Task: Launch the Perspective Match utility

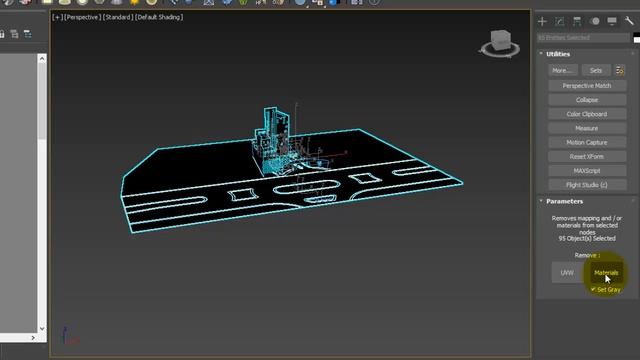Action: pyautogui.click(x=587, y=86)
